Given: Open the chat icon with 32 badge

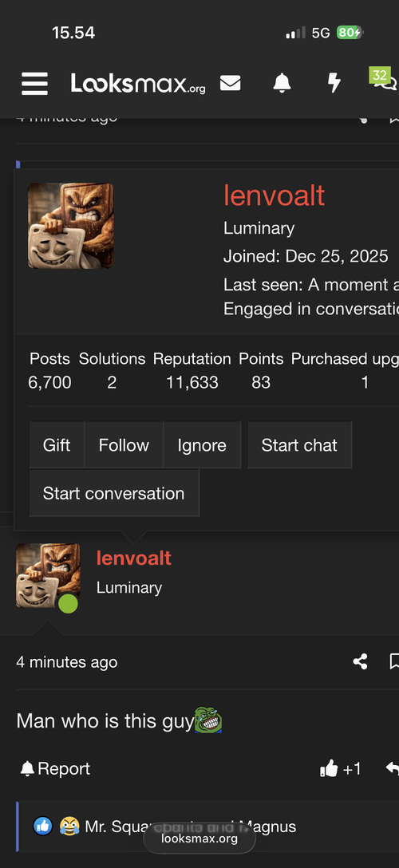Looking at the screenshot, I should coord(385,81).
